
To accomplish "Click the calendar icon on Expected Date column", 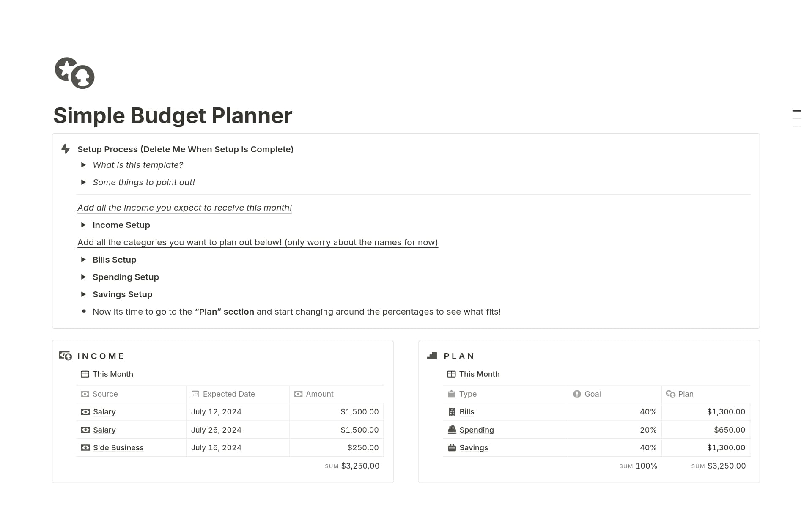I will [195, 394].
